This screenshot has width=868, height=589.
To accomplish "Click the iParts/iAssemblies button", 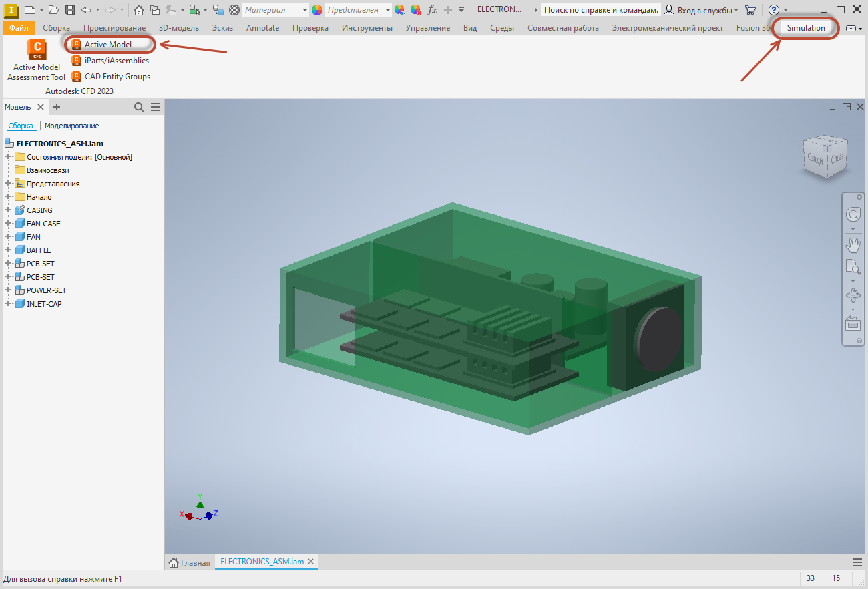I will coord(110,61).
